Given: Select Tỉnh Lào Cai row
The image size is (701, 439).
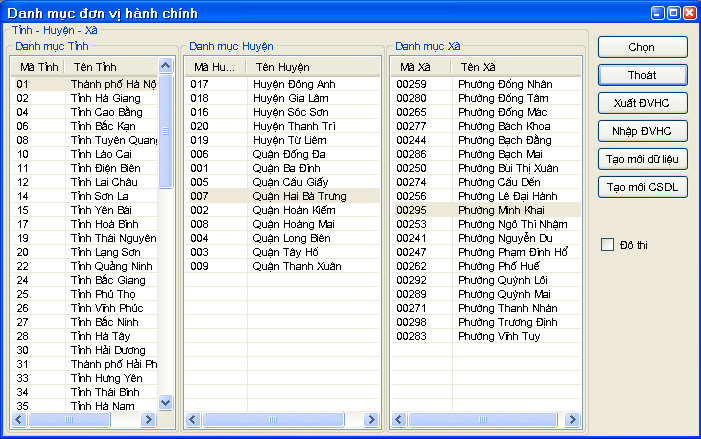Looking at the screenshot, I should point(84,154).
